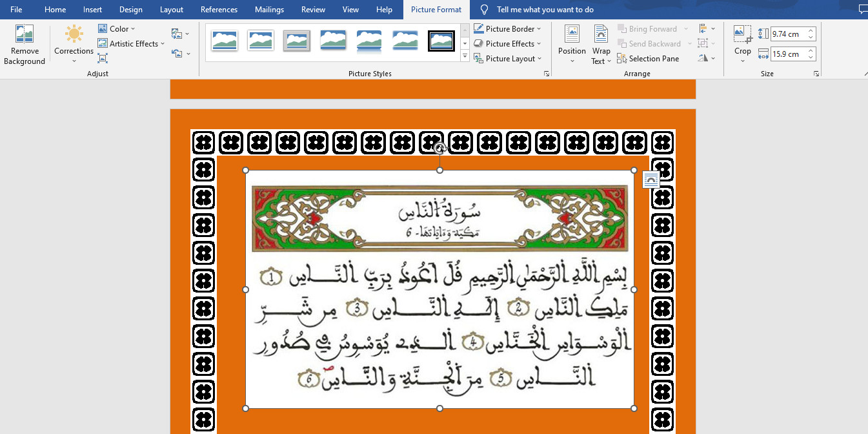Click the picture rotation handle

pos(439,149)
